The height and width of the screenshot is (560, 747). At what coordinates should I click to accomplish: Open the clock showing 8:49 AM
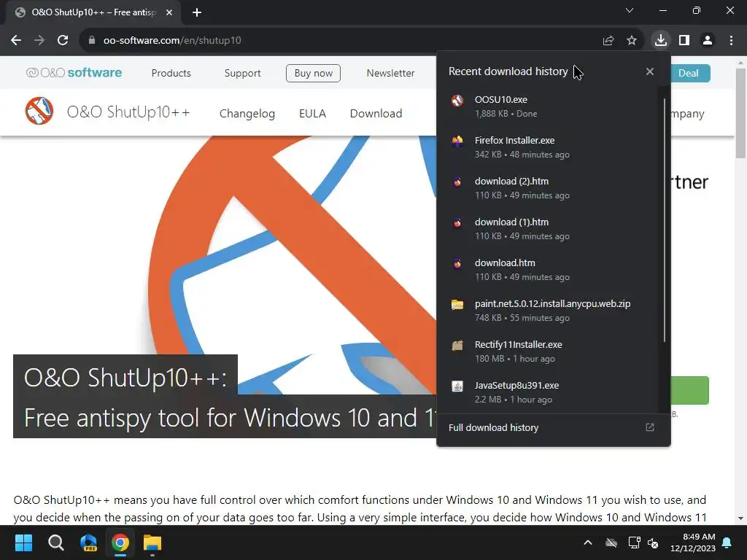(693, 542)
